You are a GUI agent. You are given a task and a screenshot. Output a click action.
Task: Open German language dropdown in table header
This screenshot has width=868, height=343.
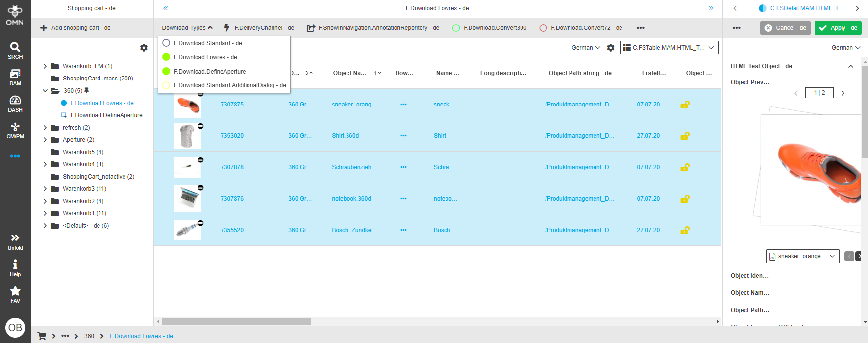pos(586,48)
